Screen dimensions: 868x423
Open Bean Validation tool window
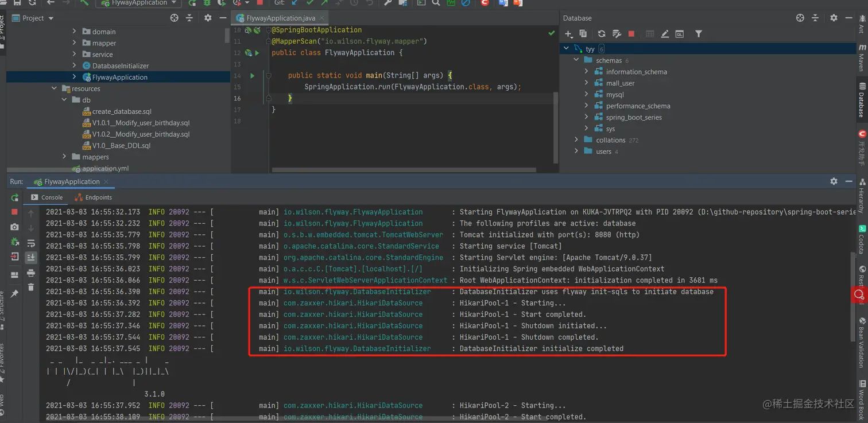tap(862, 343)
